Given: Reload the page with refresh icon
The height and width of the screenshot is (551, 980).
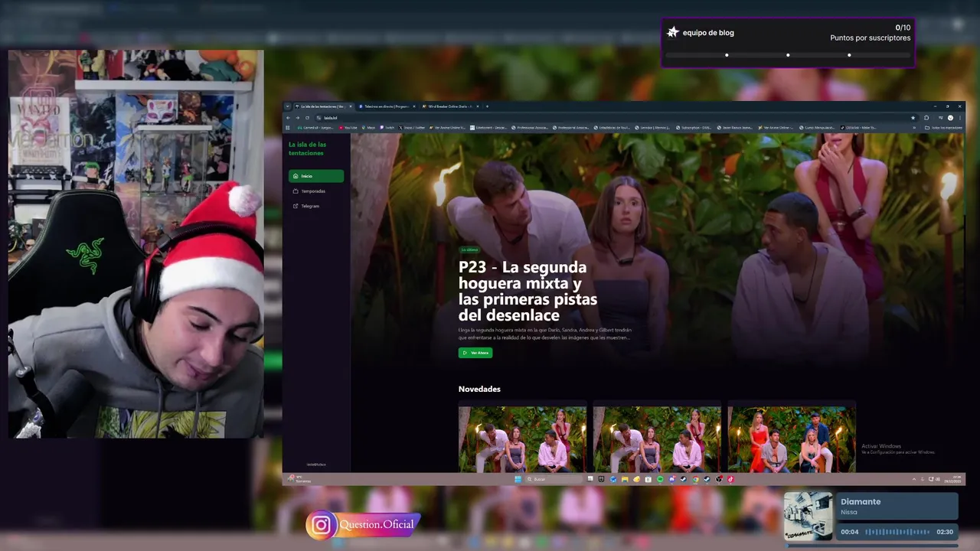Looking at the screenshot, I should tap(307, 118).
